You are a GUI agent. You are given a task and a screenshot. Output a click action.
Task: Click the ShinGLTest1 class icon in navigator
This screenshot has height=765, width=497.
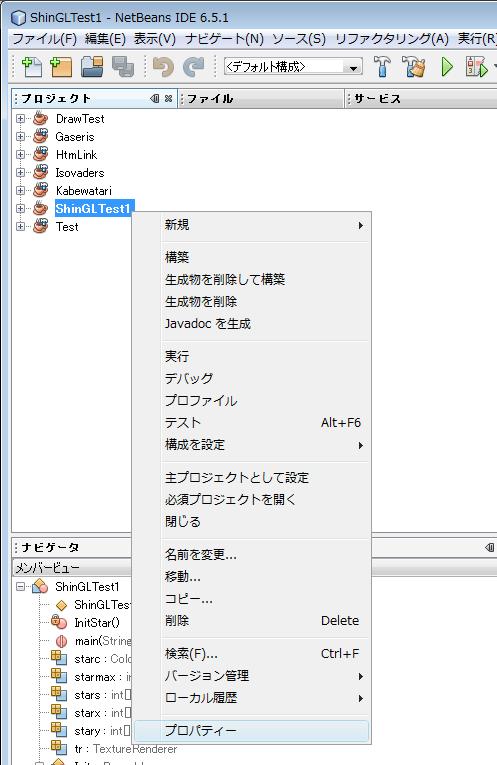pos(40,586)
